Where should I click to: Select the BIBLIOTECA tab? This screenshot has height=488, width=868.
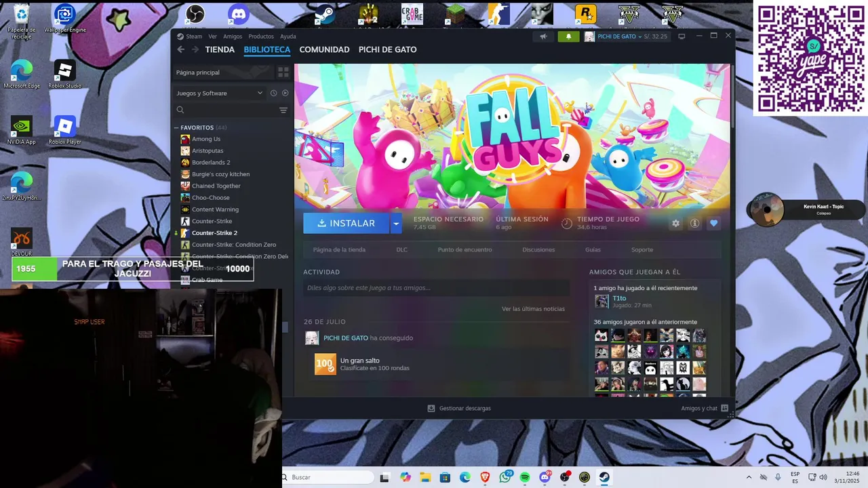click(267, 49)
